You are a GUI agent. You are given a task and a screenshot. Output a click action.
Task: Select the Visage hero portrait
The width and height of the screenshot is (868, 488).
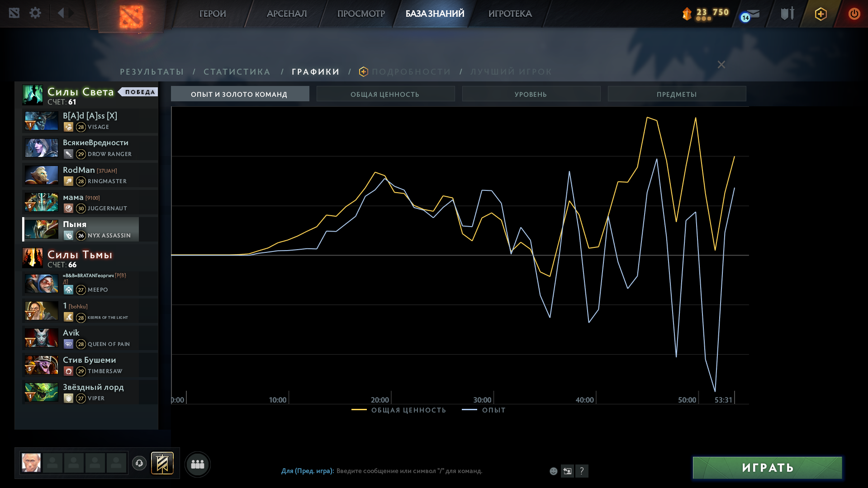[41, 121]
